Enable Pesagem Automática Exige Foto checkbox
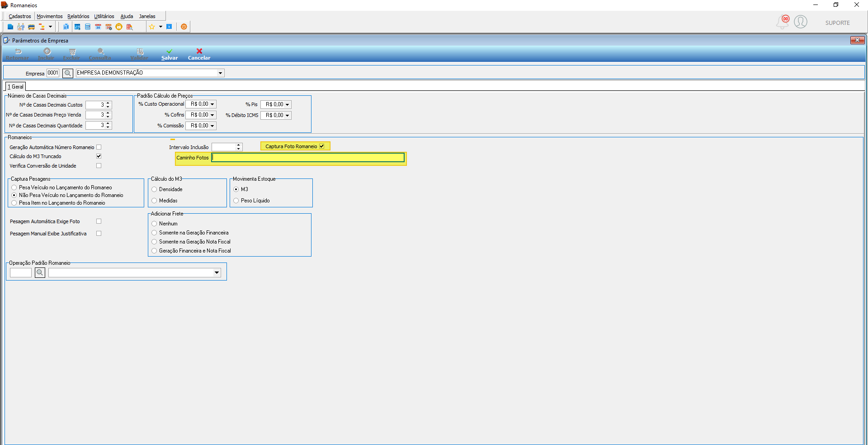 (99, 221)
